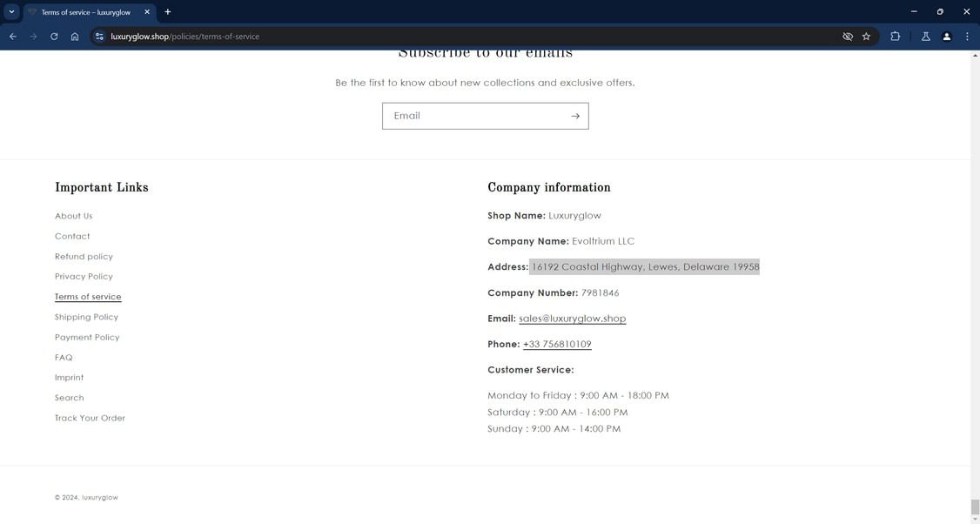This screenshot has height=524, width=980.
Task: Restore down the browser window
Action: pos(940,12)
